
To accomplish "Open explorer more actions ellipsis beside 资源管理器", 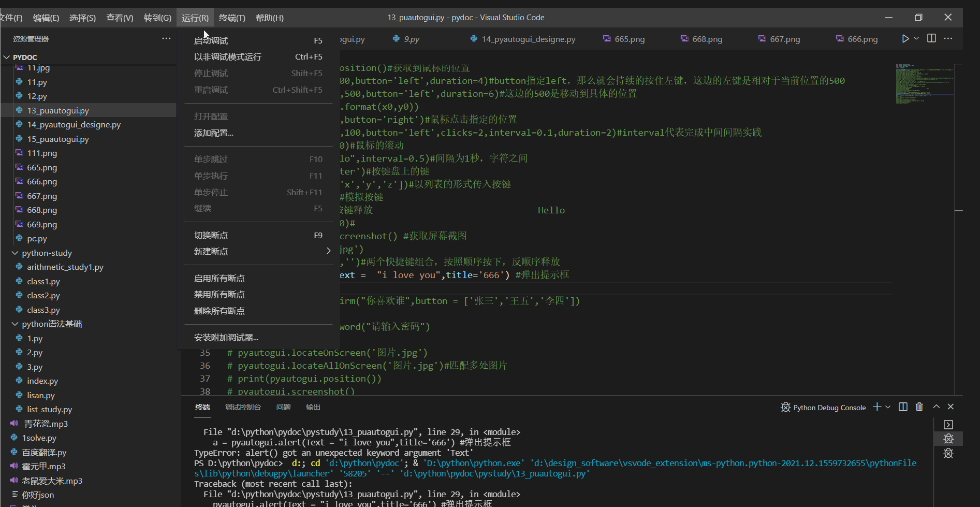I will click(x=166, y=38).
